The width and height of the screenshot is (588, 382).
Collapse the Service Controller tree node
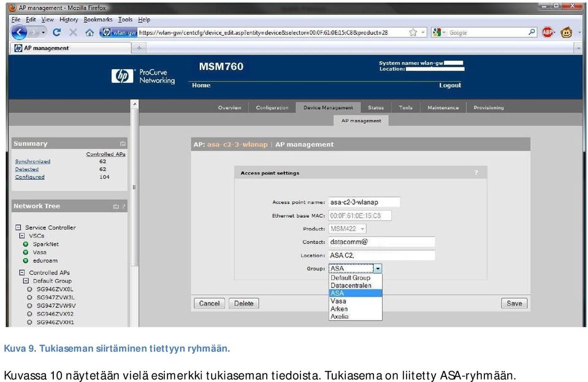18,227
